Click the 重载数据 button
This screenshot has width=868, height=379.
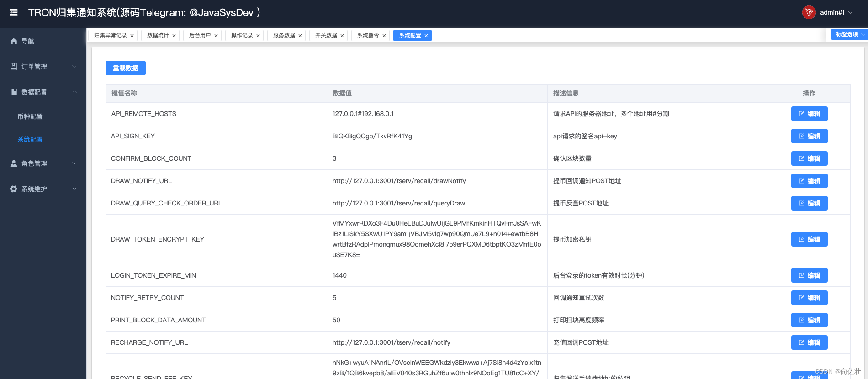(x=126, y=68)
